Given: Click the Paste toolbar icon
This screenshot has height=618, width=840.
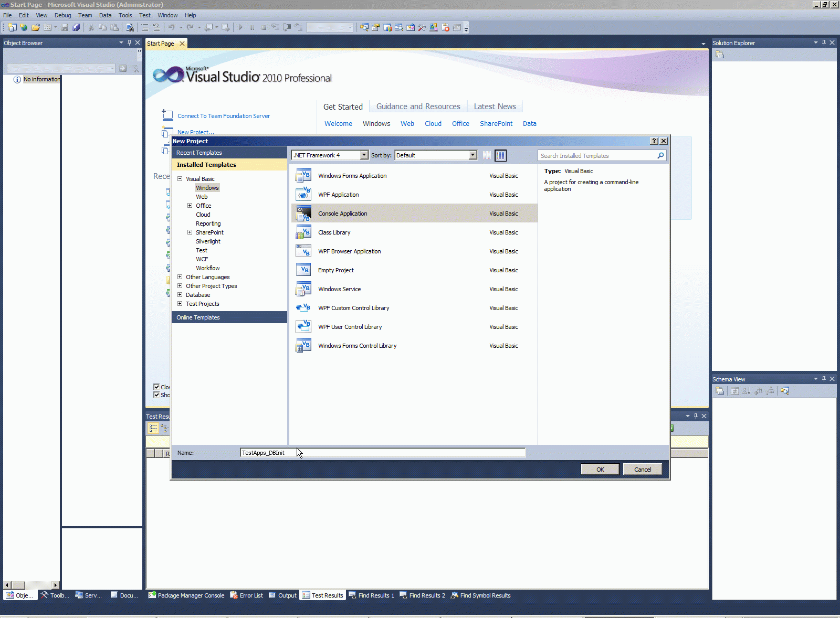Looking at the screenshot, I should (114, 27).
